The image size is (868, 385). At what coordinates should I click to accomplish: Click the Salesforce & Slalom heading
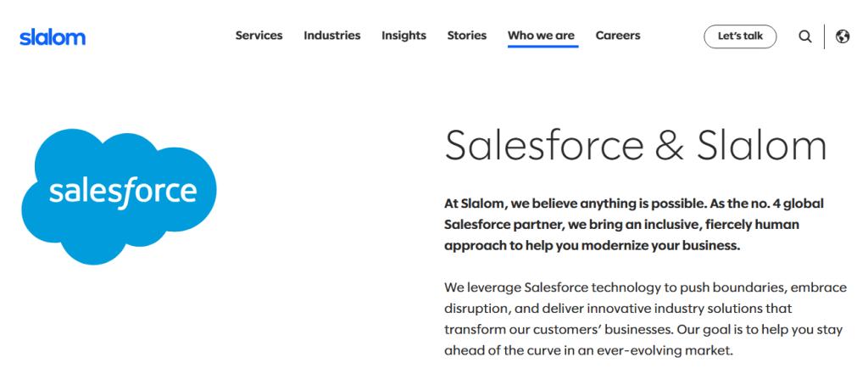point(636,145)
